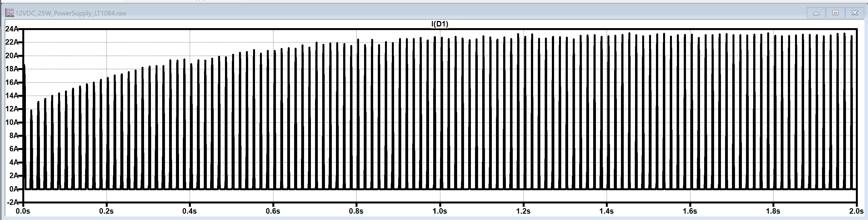Click the waveform window icon in title bar

point(9,13)
